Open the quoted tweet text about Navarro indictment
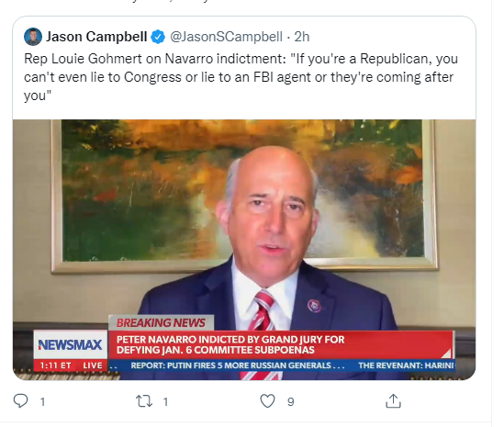This screenshot has height=427, width=504. [x=241, y=77]
